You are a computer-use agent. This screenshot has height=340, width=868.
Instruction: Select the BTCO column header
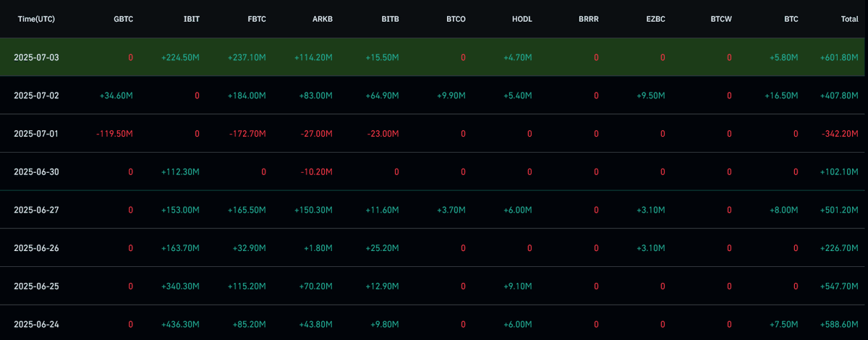tap(456, 19)
